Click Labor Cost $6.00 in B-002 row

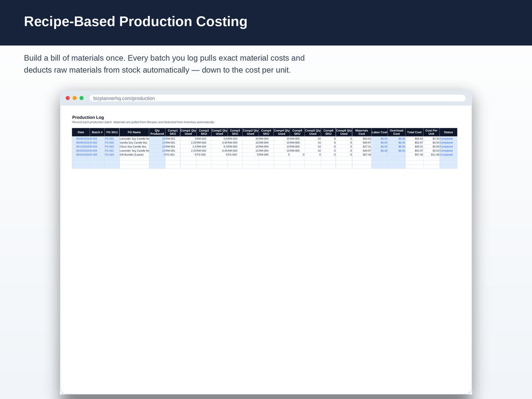pos(379,143)
